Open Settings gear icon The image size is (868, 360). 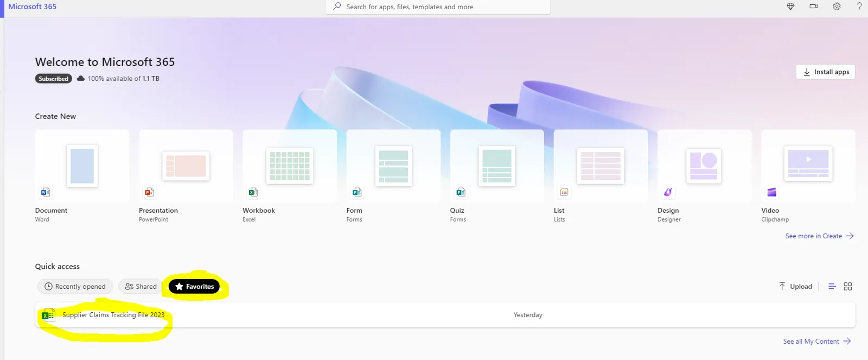click(837, 7)
